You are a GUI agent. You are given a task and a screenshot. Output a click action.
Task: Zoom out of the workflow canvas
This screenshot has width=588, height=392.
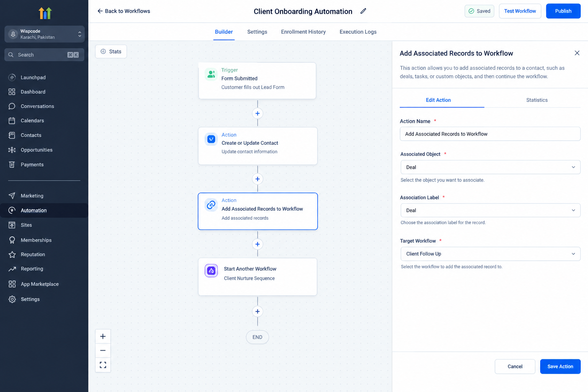pos(103,351)
